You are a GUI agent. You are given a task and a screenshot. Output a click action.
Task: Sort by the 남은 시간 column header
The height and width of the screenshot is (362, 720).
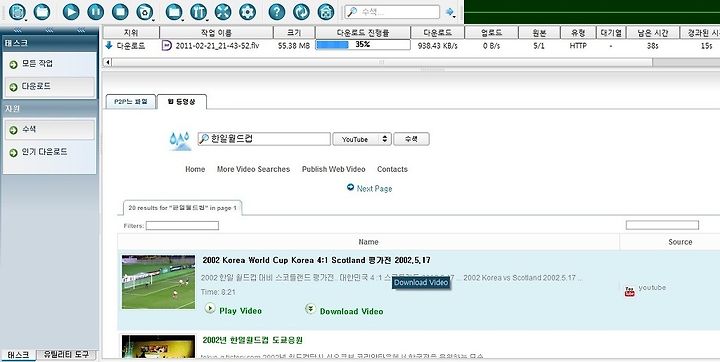click(652, 33)
